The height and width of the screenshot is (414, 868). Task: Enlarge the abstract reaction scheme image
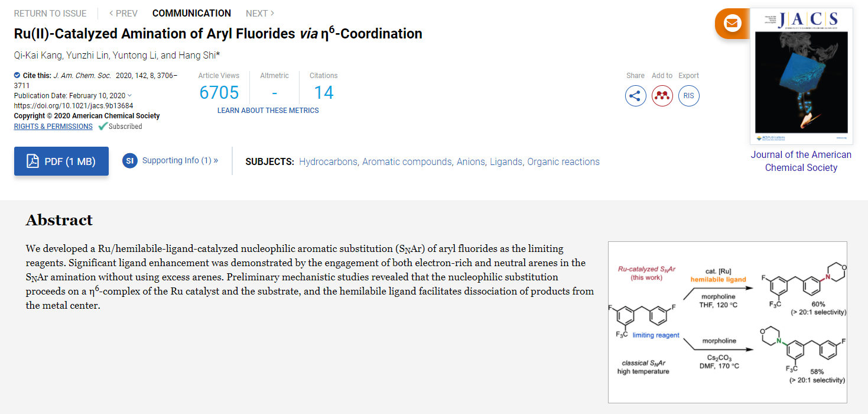coord(727,322)
